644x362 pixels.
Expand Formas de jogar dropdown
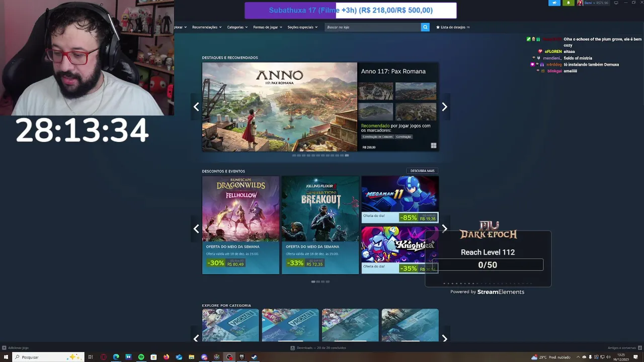268,27
